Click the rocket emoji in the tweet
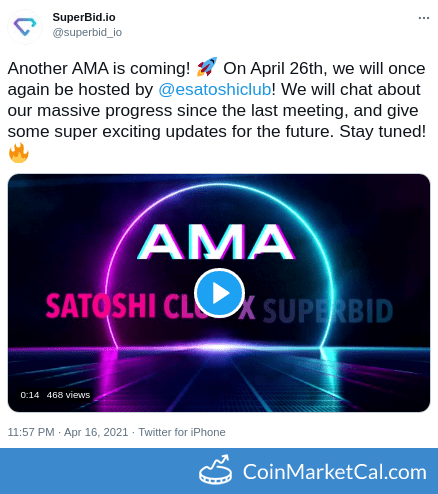438x494 pixels. pyautogui.click(x=207, y=67)
